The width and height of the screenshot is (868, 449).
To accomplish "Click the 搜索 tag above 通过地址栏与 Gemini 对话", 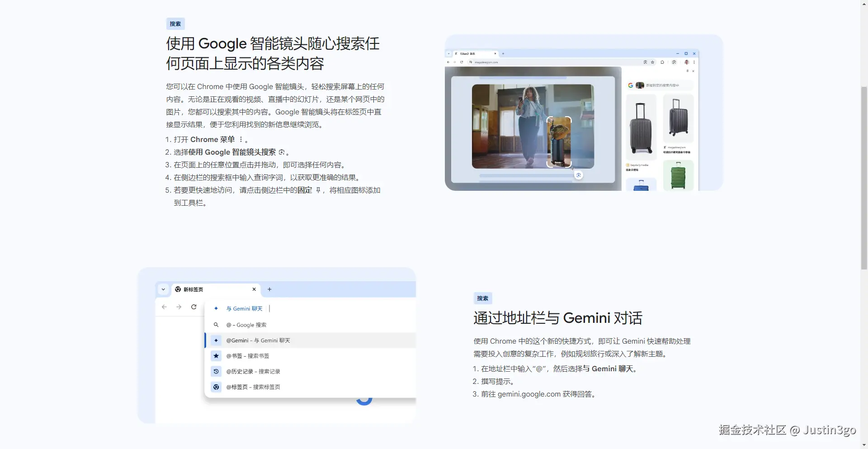I will point(483,298).
